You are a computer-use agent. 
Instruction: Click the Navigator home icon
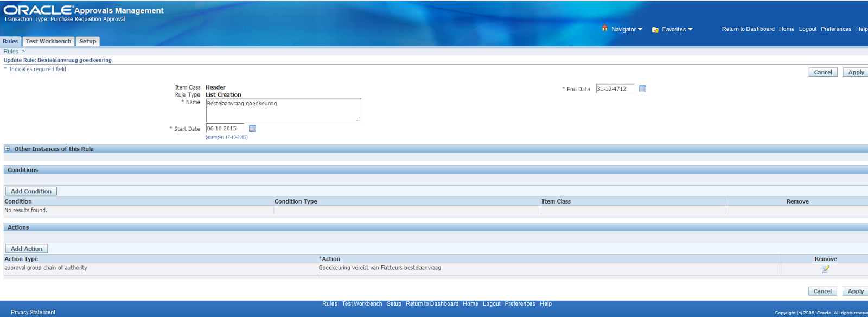point(605,29)
